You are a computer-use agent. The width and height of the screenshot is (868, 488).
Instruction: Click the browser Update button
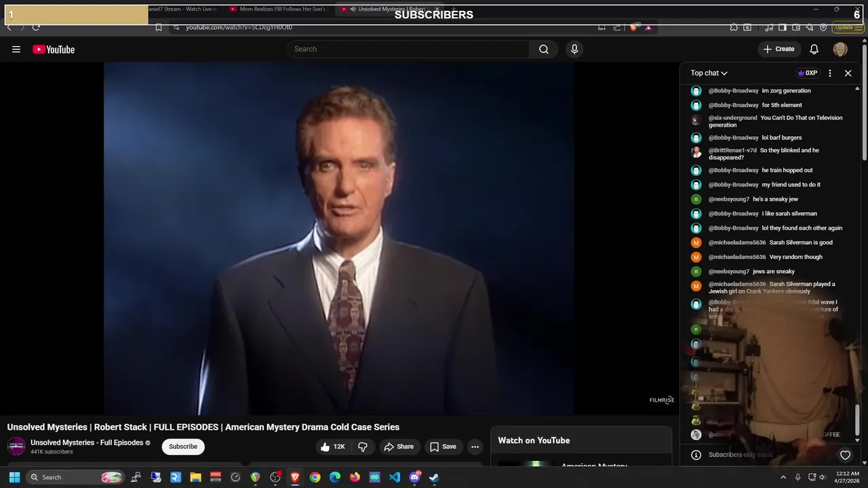848,27
